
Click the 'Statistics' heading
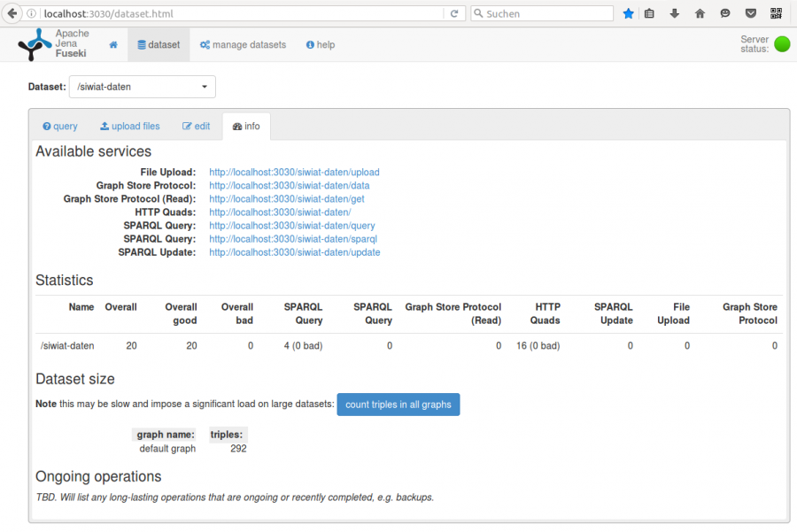click(x=65, y=281)
